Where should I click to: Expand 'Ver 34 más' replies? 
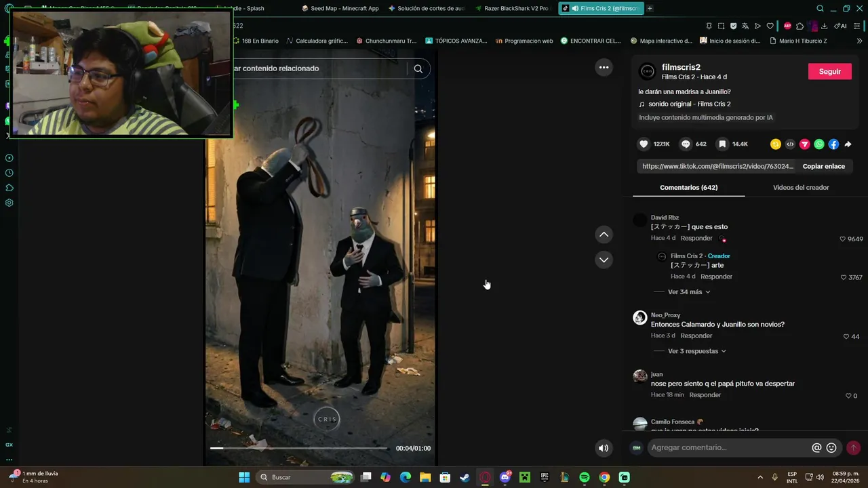click(x=689, y=292)
